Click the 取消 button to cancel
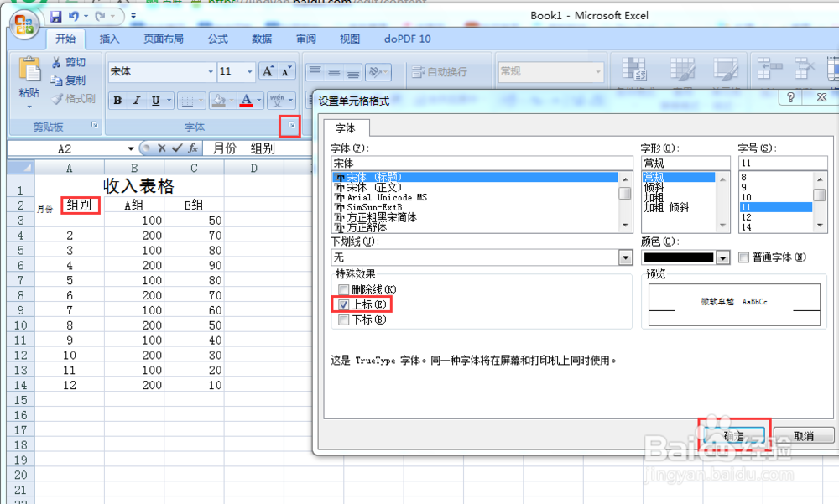 pos(804,434)
